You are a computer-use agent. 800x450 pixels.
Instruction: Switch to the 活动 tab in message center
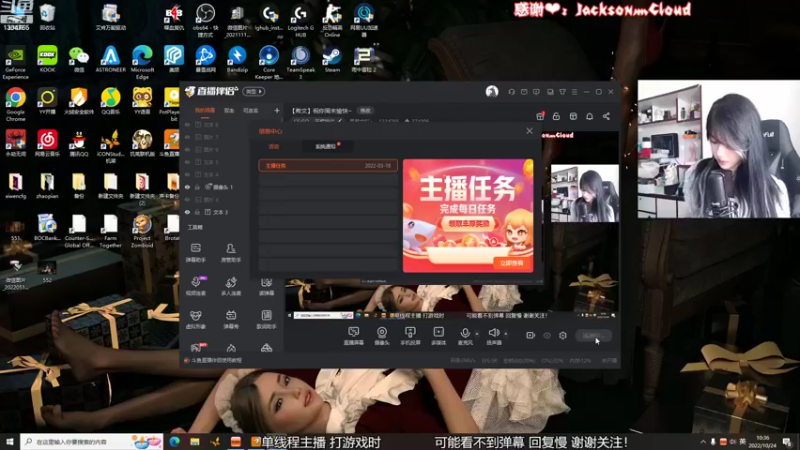[x=274, y=146]
